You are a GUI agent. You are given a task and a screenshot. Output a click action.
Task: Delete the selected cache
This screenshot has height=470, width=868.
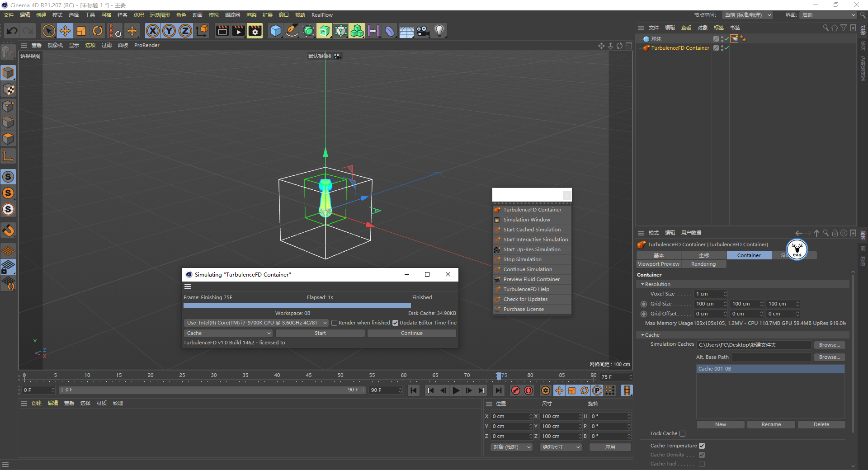point(821,424)
